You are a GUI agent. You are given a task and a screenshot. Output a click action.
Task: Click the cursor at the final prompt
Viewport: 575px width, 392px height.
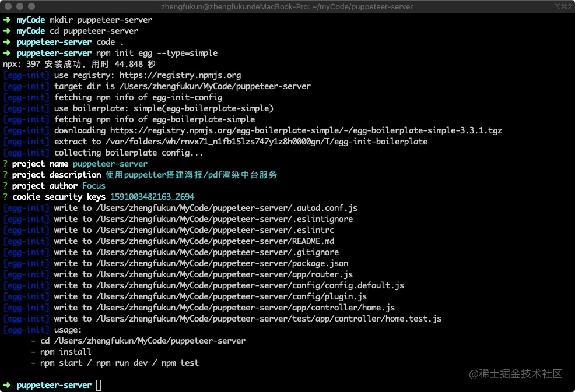pyautogui.click(x=99, y=385)
